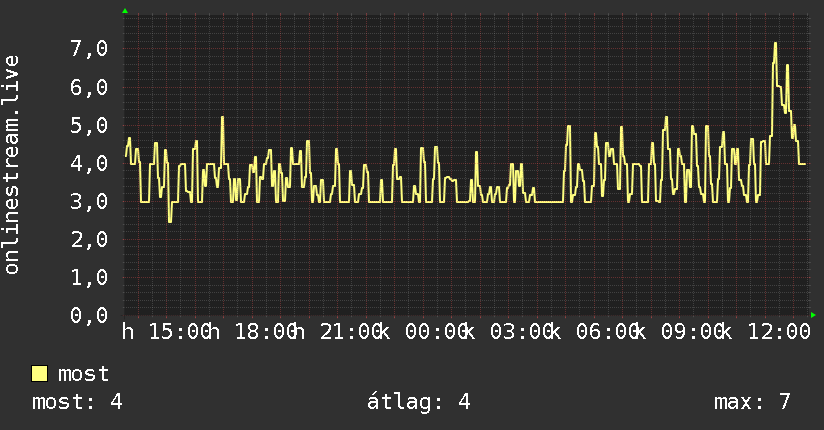Click the 'onlinestream.live' vertical axis title

pyautogui.click(x=11, y=165)
